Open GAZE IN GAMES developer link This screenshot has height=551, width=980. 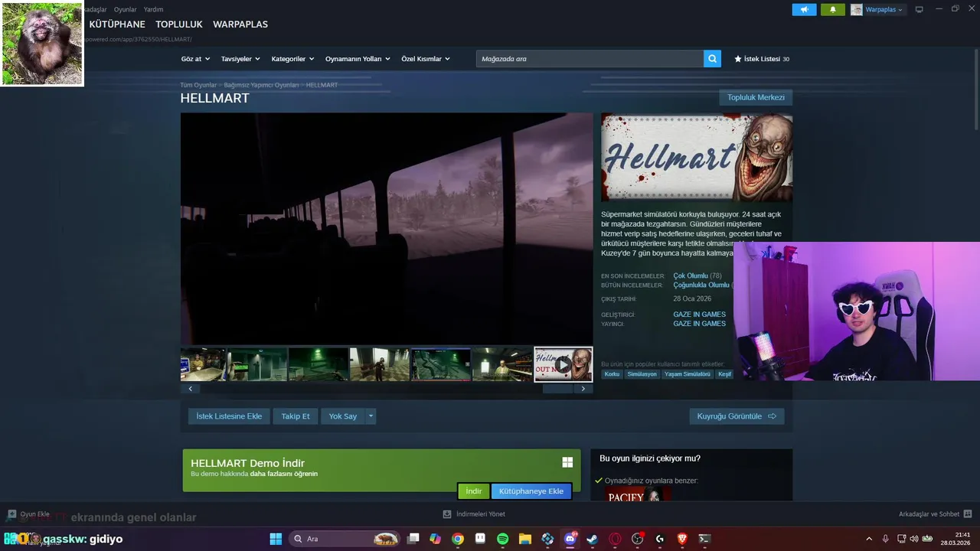point(699,315)
